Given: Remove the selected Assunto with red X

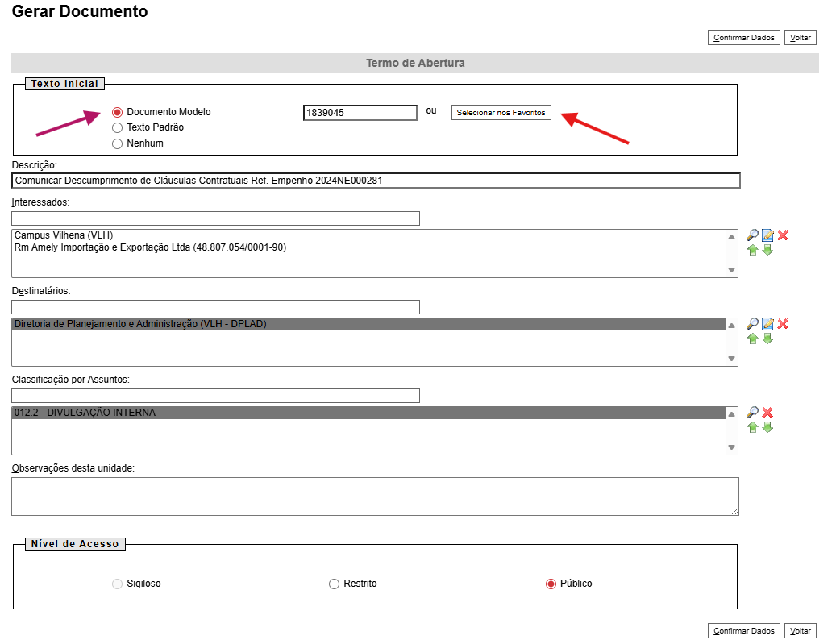Looking at the screenshot, I should (767, 413).
